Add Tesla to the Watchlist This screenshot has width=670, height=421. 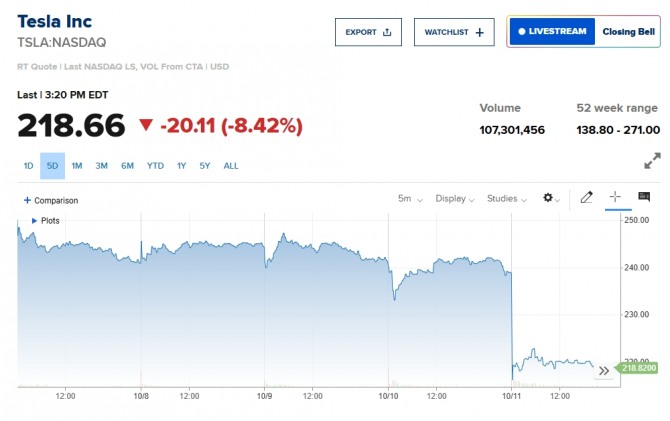[454, 32]
